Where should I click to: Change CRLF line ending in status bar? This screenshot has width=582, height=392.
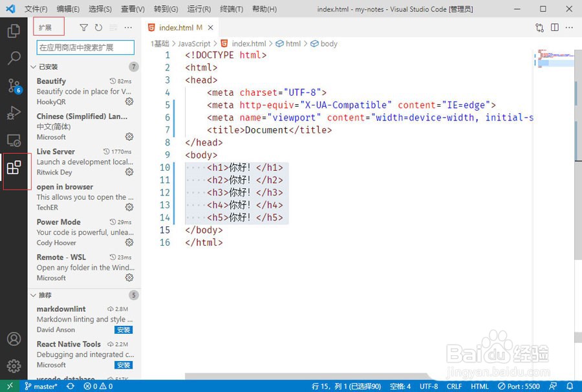tap(454, 386)
